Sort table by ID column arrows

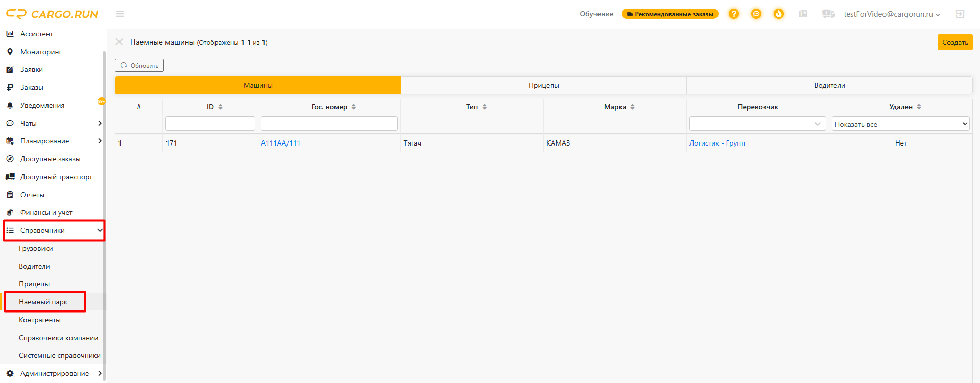coord(221,107)
